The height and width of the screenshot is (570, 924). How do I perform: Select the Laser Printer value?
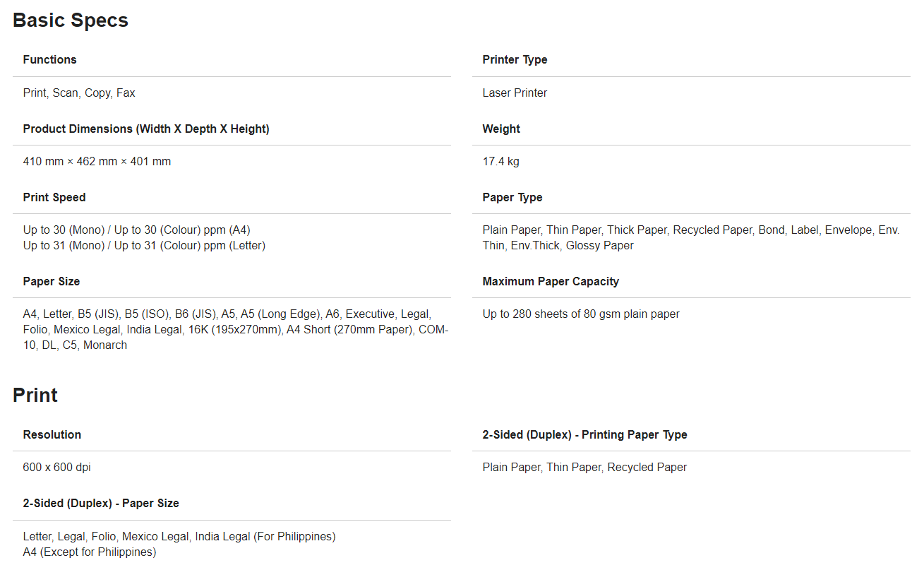point(515,93)
